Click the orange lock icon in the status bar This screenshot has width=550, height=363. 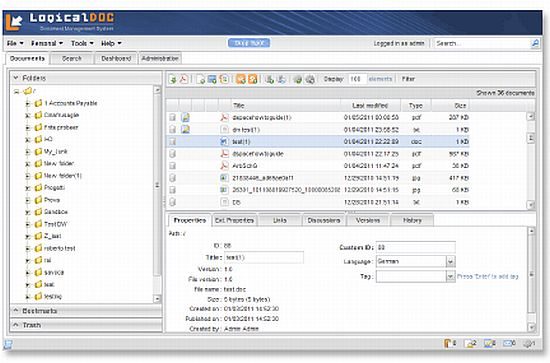click(448, 343)
